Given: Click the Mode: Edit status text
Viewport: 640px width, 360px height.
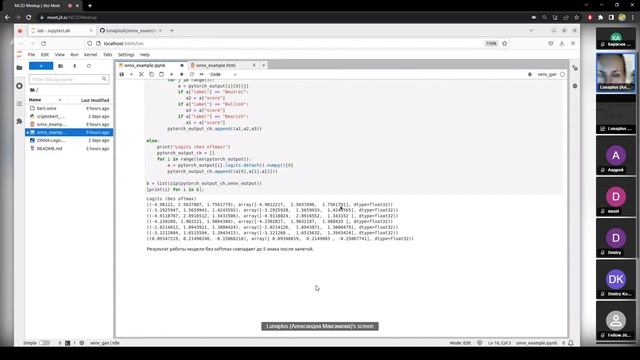Looking at the screenshot, I should (460, 343).
